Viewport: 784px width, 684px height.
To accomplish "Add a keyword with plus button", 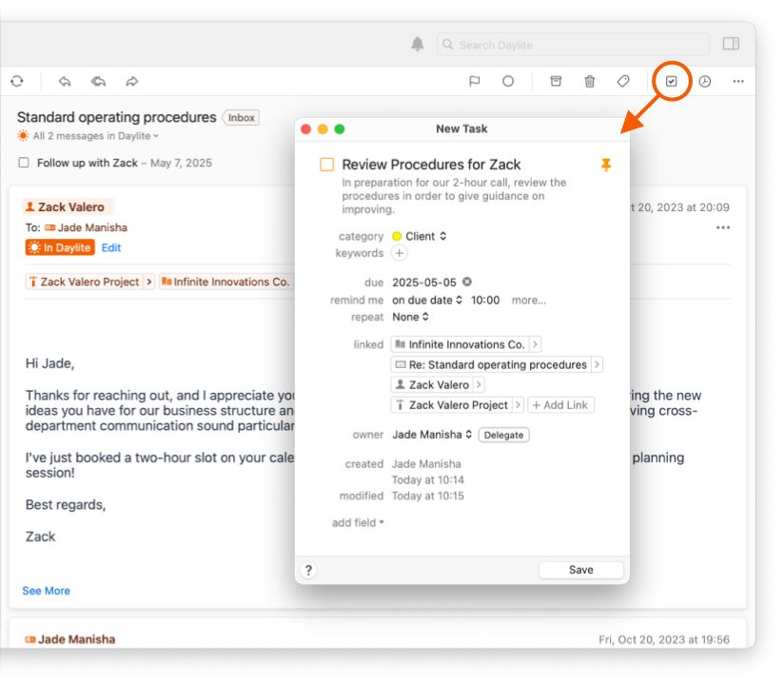I will pos(399,253).
